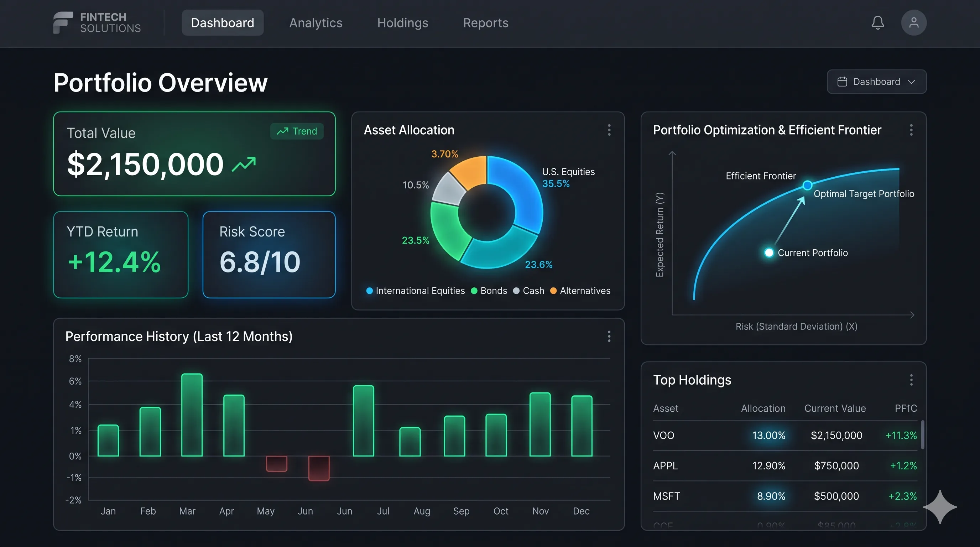Click the Trend badge on Total Value
The image size is (980, 547).
[x=297, y=131]
